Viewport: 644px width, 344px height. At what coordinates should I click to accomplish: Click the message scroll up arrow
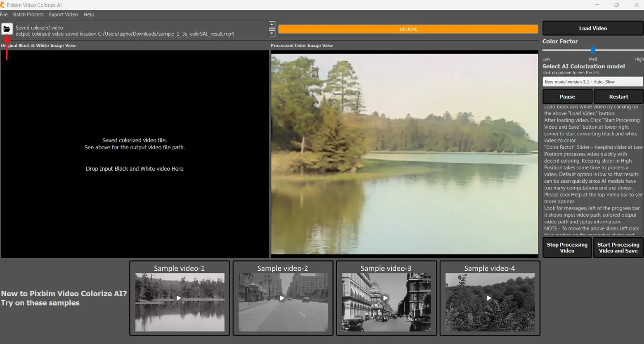coord(272,25)
